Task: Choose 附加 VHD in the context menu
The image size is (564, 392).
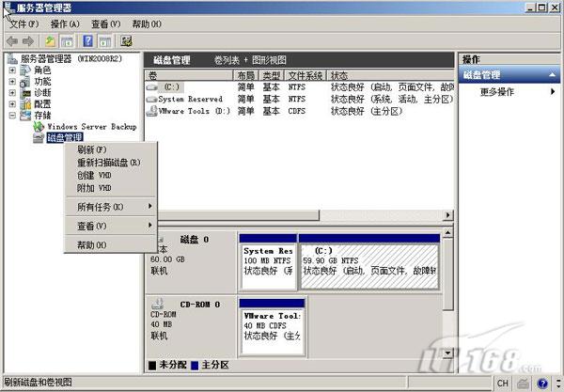Action: 110,188
